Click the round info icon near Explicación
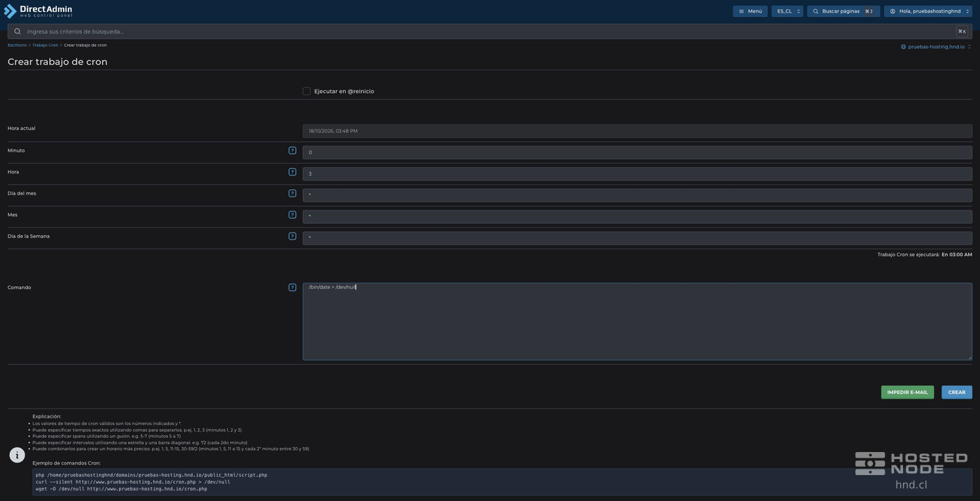This screenshot has width=980, height=501. pyautogui.click(x=17, y=456)
